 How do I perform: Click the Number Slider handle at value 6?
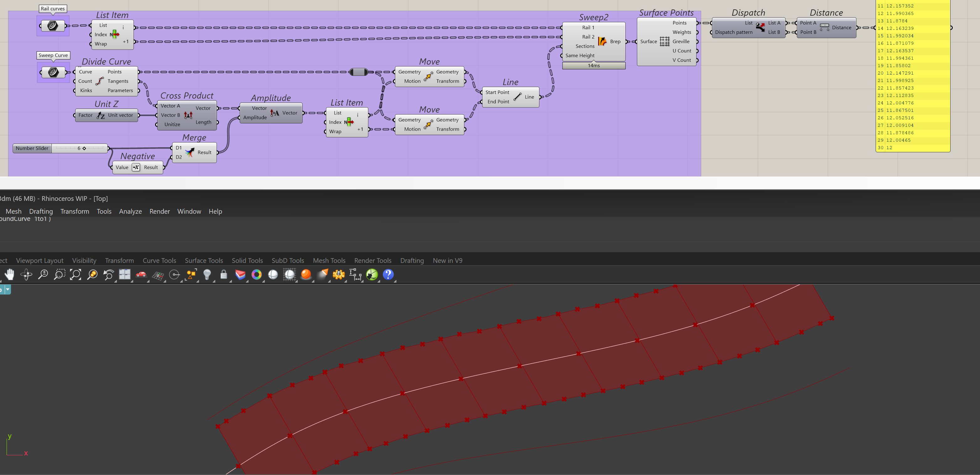pos(84,148)
